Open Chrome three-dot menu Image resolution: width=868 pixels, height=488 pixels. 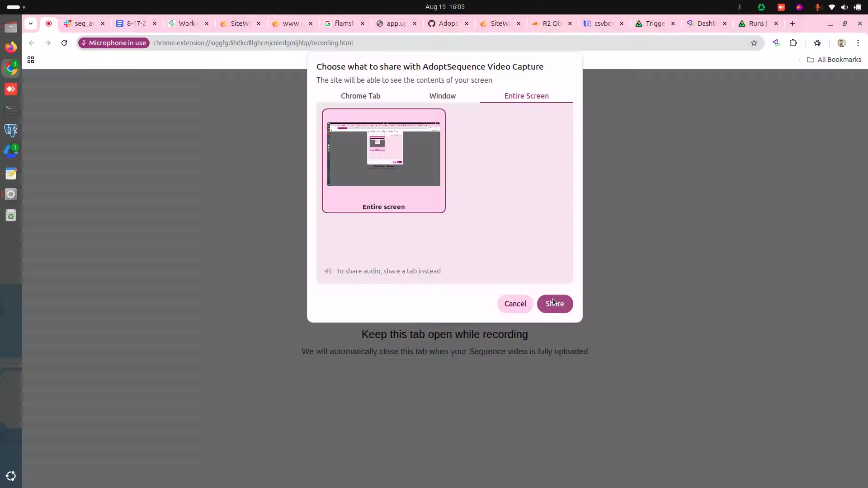858,43
